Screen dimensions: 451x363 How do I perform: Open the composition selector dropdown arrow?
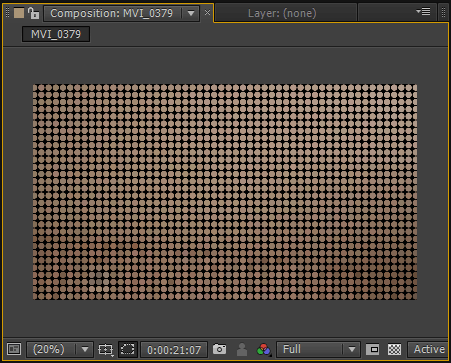point(191,13)
